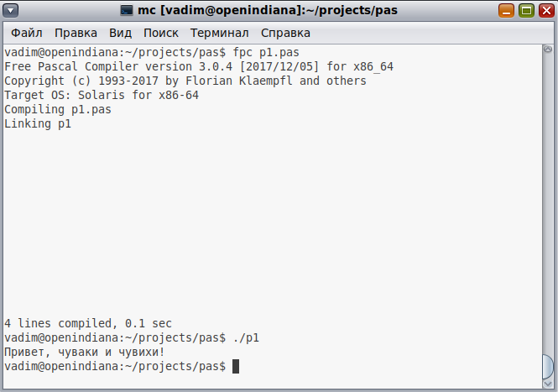
Task: Click the 'Free Pascal Compiler version' line
Action: pos(199,66)
